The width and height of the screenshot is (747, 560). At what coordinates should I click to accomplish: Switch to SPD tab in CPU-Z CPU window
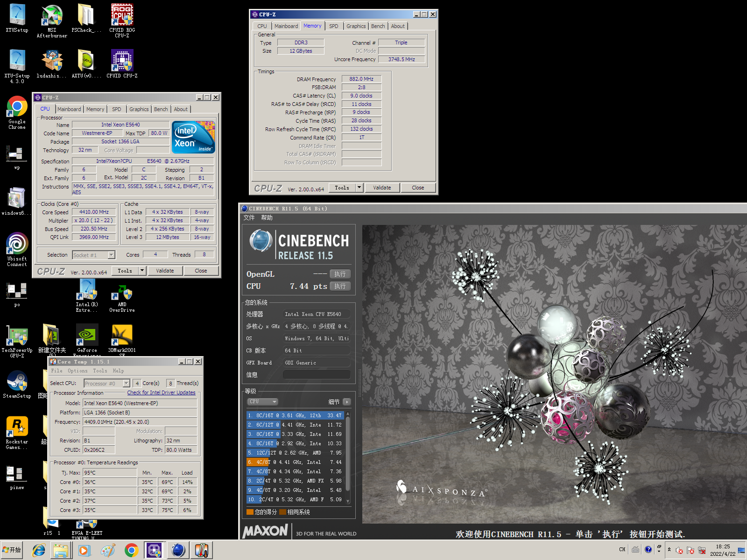tap(117, 109)
